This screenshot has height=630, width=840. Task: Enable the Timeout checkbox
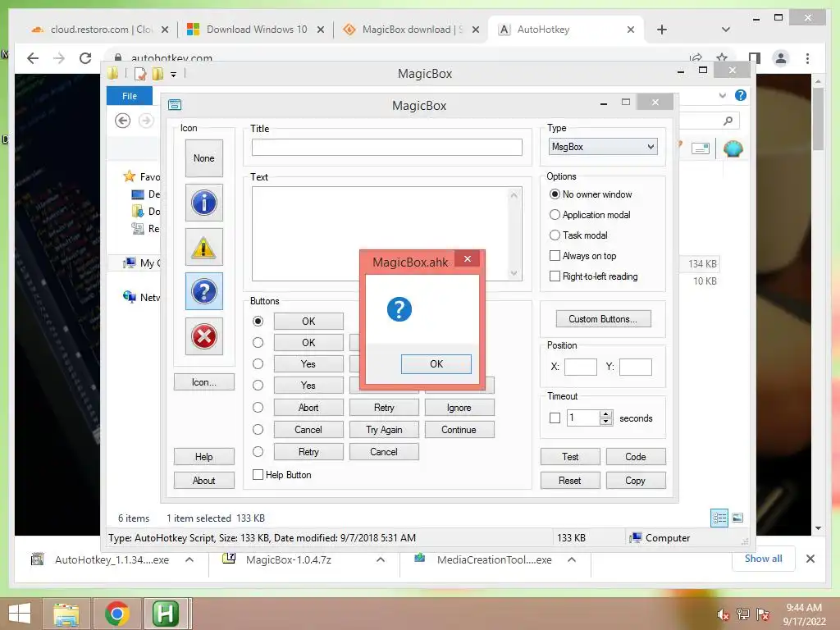click(x=555, y=418)
